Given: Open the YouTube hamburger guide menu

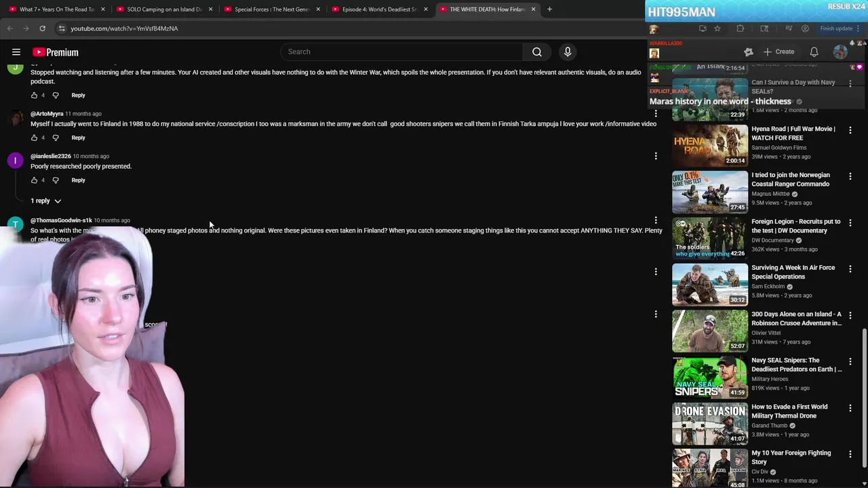Looking at the screenshot, I should pos(16,52).
